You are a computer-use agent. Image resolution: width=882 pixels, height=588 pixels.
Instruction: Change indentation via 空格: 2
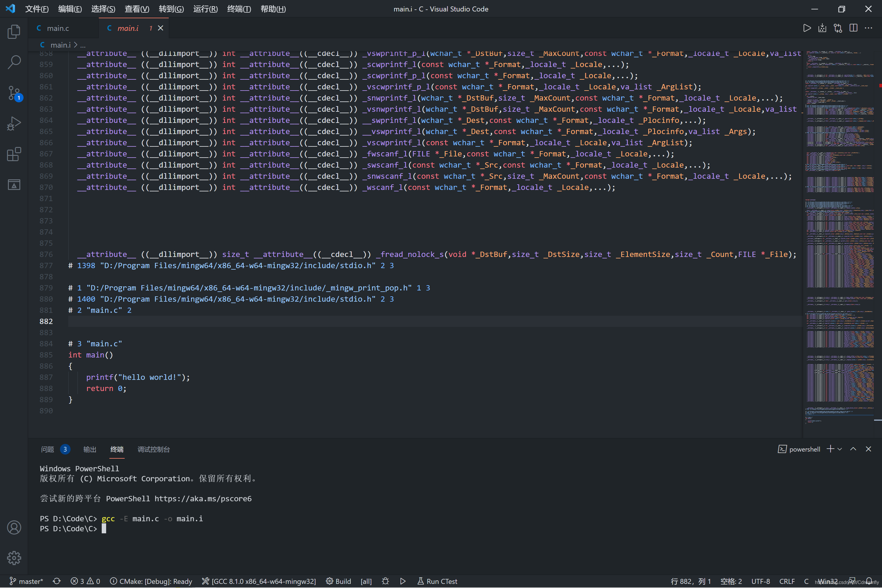731,581
